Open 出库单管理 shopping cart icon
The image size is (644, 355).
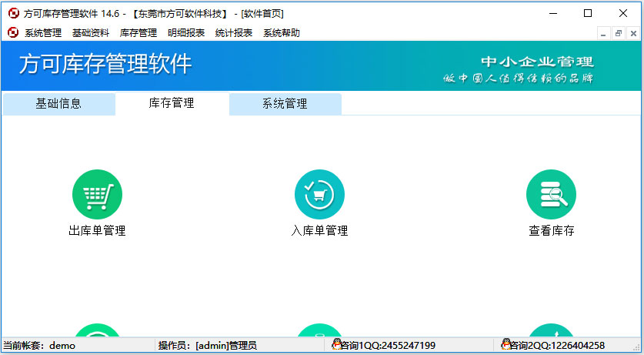tap(97, 195)
